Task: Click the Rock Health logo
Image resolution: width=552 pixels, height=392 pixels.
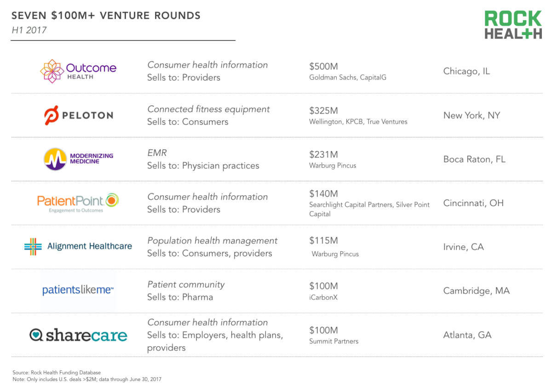Action: (513, 25)
